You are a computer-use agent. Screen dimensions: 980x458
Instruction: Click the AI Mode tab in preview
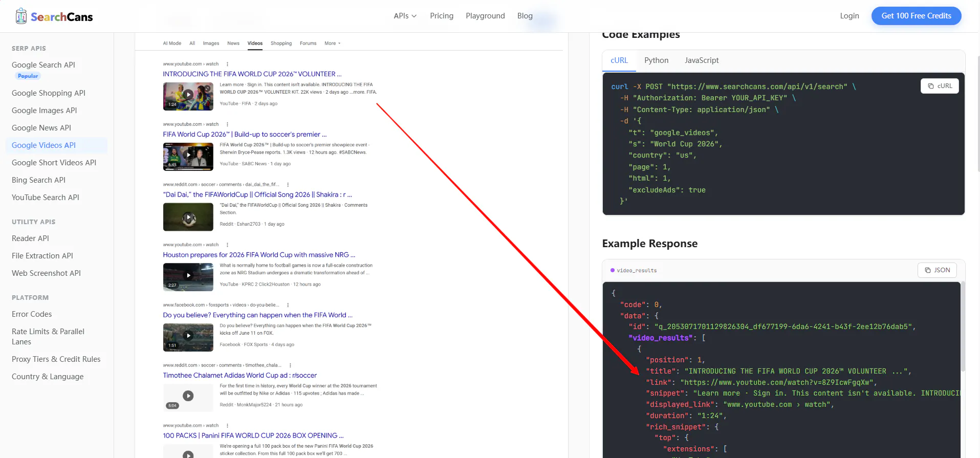tap(172, 43)
